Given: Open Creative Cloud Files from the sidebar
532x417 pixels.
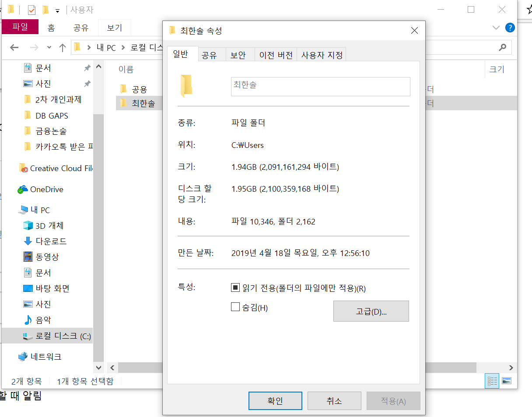Looking at the screenshot, I should pyautogui.click(x=59, y=168).
